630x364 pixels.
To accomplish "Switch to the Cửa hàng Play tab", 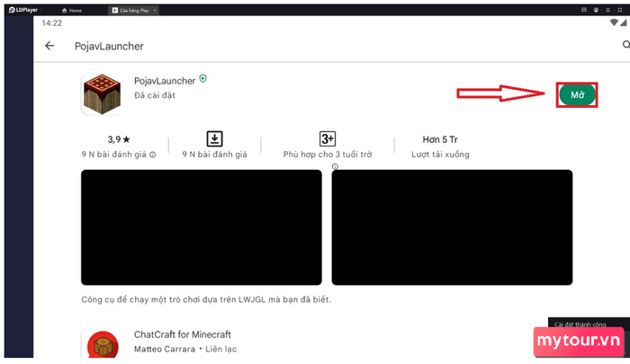I will click(x=131, y=11).
